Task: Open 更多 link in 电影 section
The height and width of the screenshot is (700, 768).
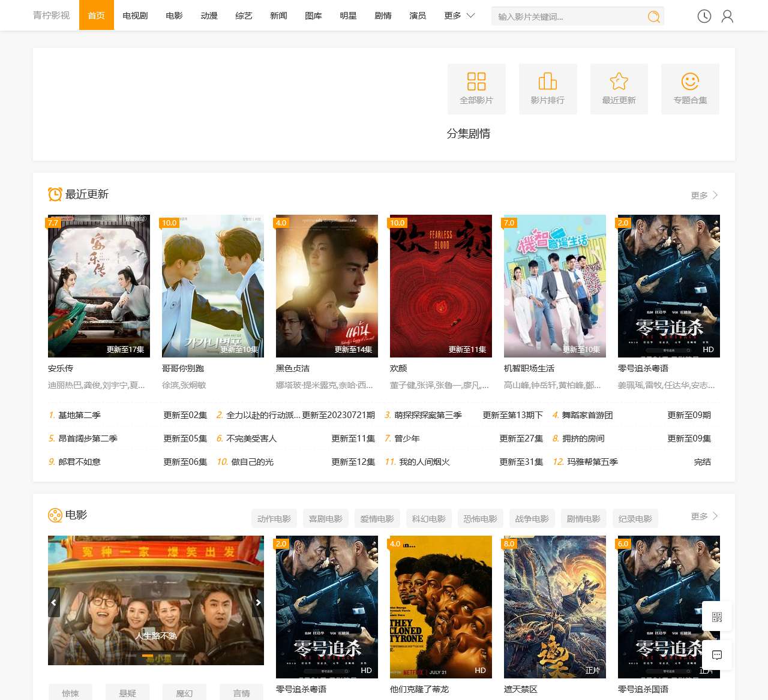Action: (x=704, y=516)
